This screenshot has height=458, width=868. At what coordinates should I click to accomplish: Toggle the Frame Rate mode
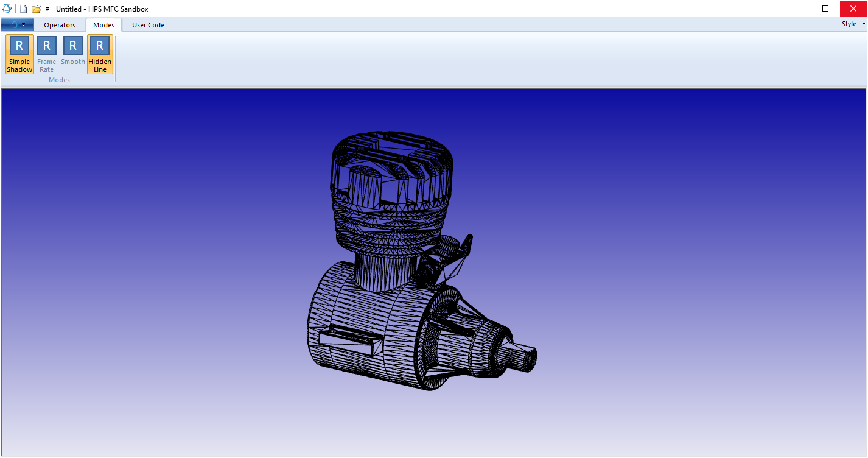[46, 54]
